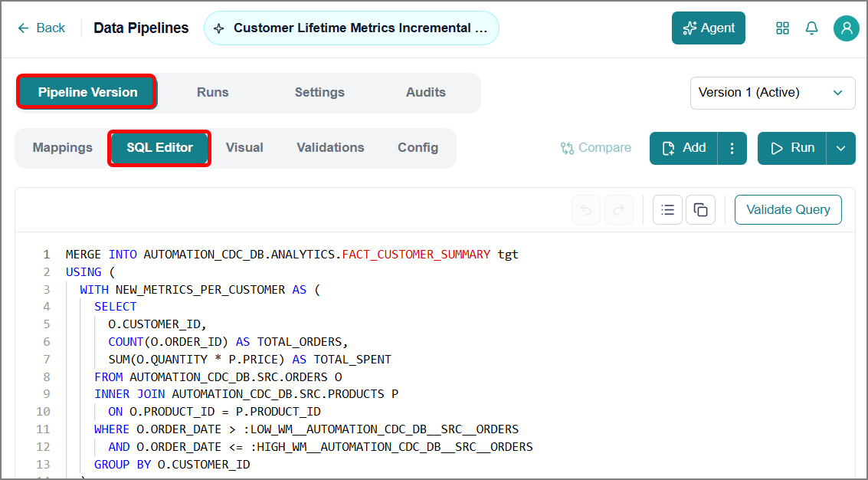The image size is (868, 480).
Task: Select the SQL Editor sub-tab
Action: pyautogui.click(x=159, y=147)
